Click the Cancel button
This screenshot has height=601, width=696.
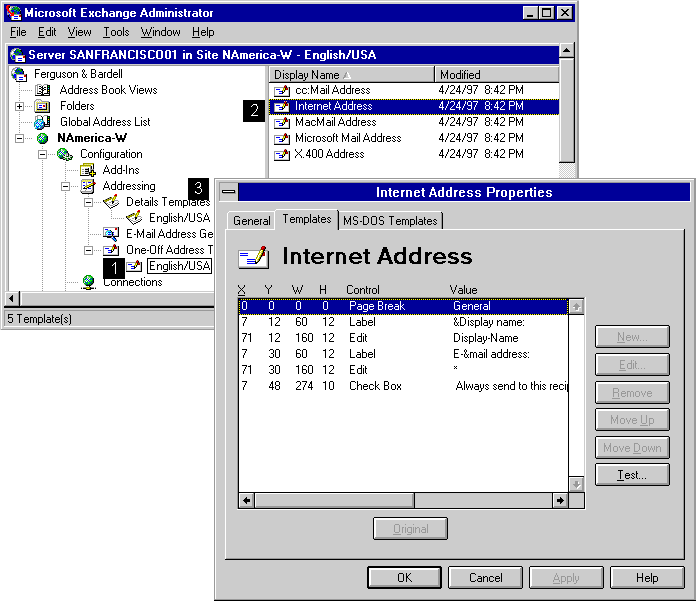(x=485, y=577)
